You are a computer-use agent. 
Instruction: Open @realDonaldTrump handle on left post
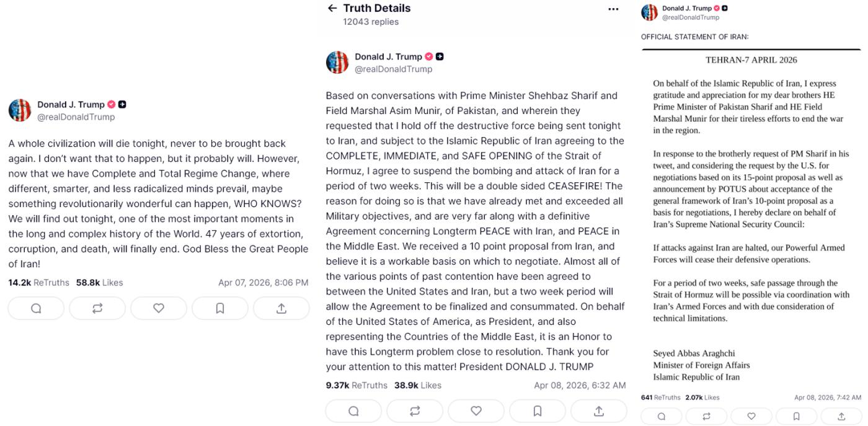pyautogui.click(x=76, y=117)
